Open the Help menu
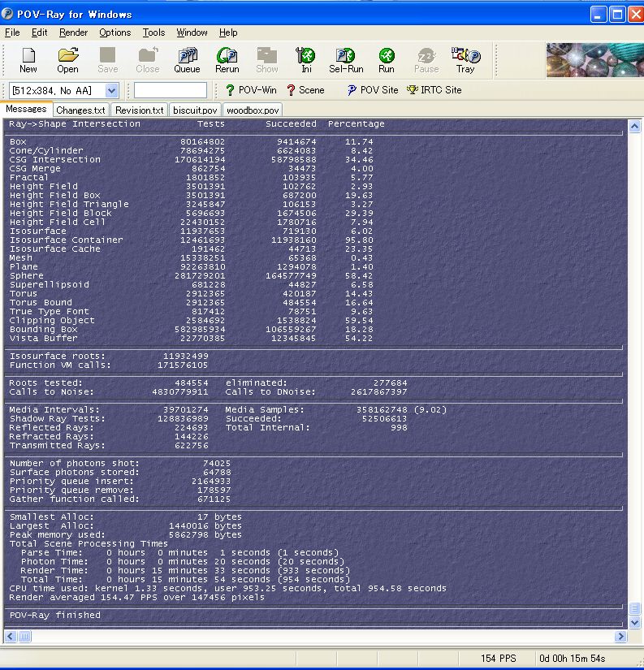This screenshot has height=670, width=644. pyautogui.click(x=228, y=32)
